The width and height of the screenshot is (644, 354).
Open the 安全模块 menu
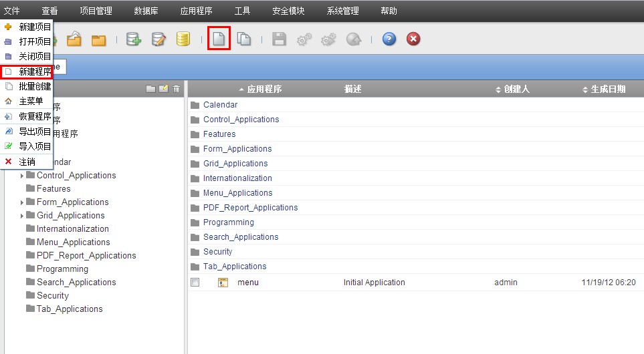[288, 11]
